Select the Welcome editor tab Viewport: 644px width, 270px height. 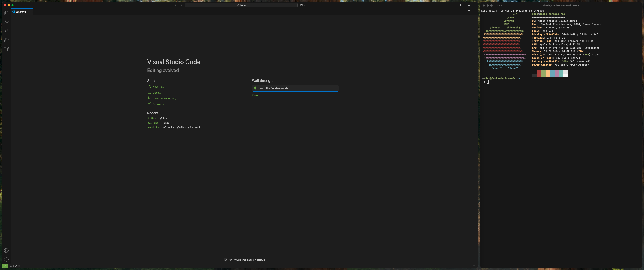coord(21,12)
